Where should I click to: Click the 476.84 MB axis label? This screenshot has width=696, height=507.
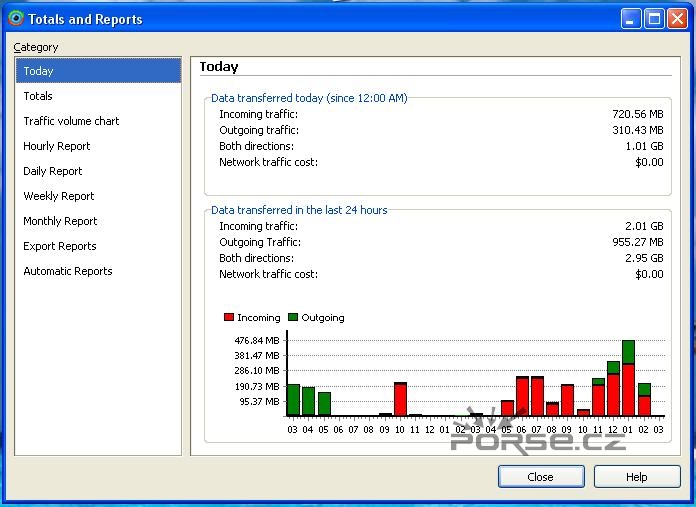[x=258, y=340]
